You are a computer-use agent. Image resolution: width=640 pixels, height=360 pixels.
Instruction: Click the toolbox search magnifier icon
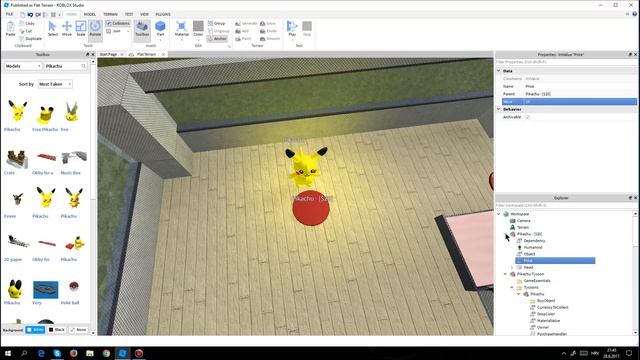(84, 66)
